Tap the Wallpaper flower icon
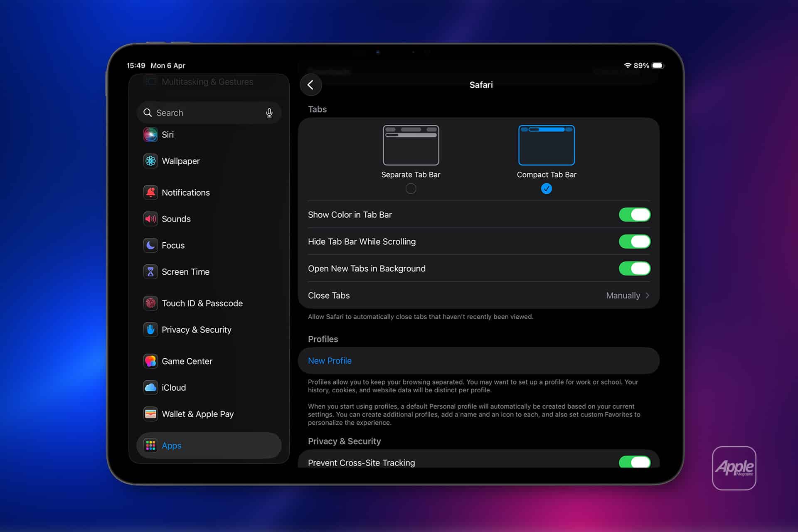Image resolution: width=798 pixels, height=532 pixels. click(x=150, y=161)
